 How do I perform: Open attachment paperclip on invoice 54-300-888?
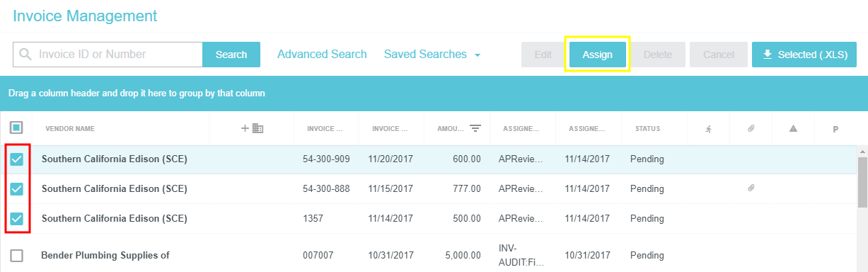(x=751, y=188)
